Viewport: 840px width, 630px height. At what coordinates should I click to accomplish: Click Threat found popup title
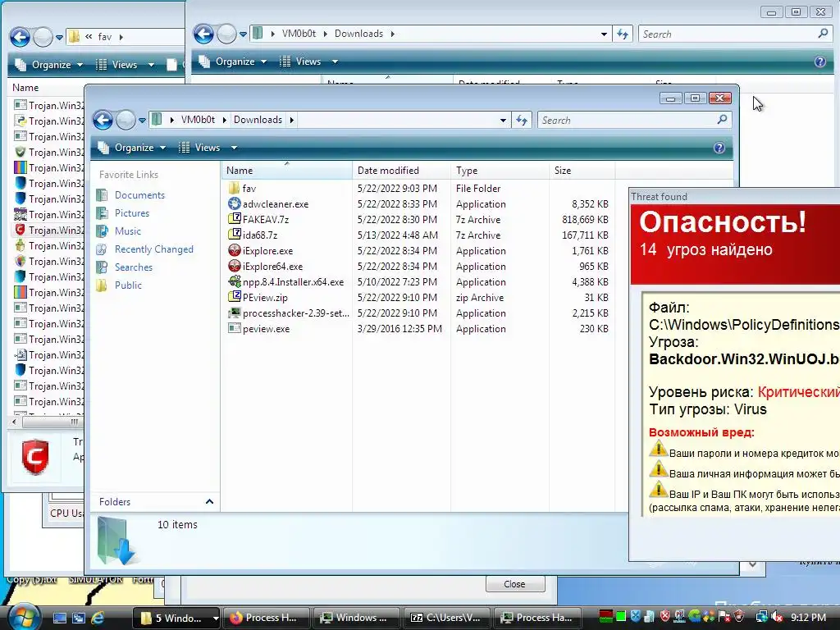point(659,197)
